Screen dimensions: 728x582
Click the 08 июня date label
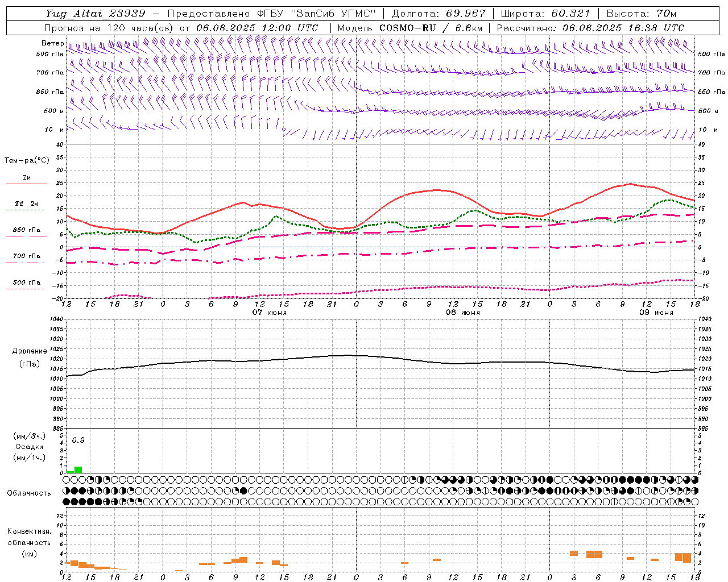click(x=463, y=313)
